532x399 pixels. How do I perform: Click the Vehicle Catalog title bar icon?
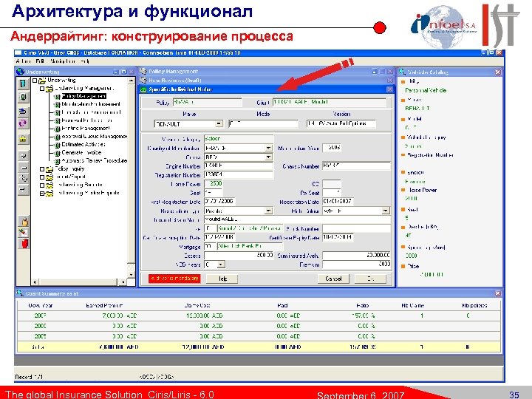[x=402, y=72]
